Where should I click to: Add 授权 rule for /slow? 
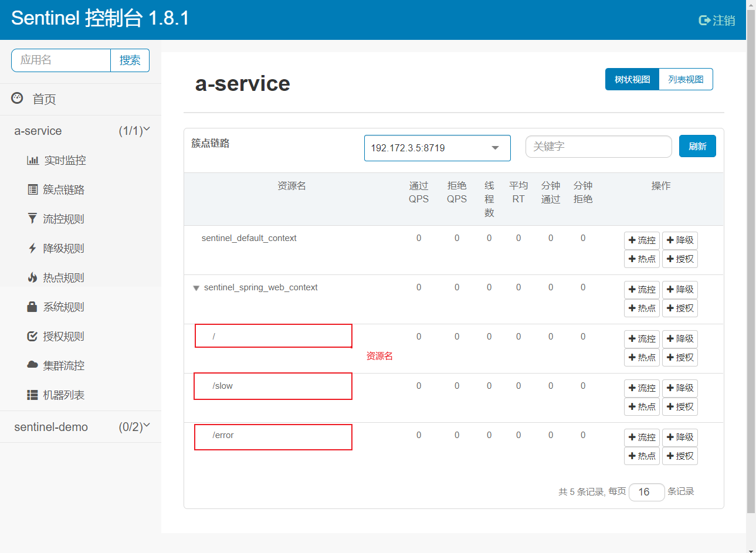click(680, 407)
